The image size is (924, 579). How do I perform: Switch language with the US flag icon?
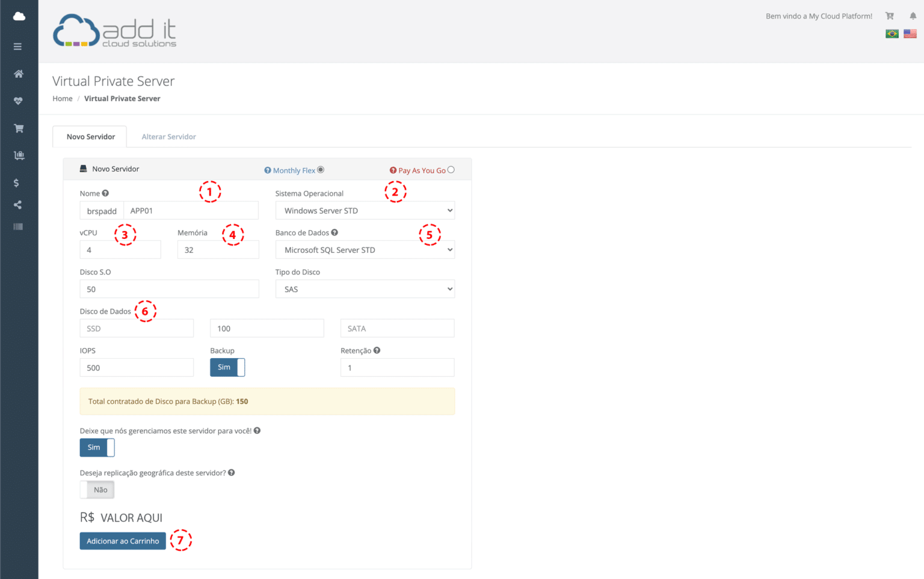tap(910, 33)
